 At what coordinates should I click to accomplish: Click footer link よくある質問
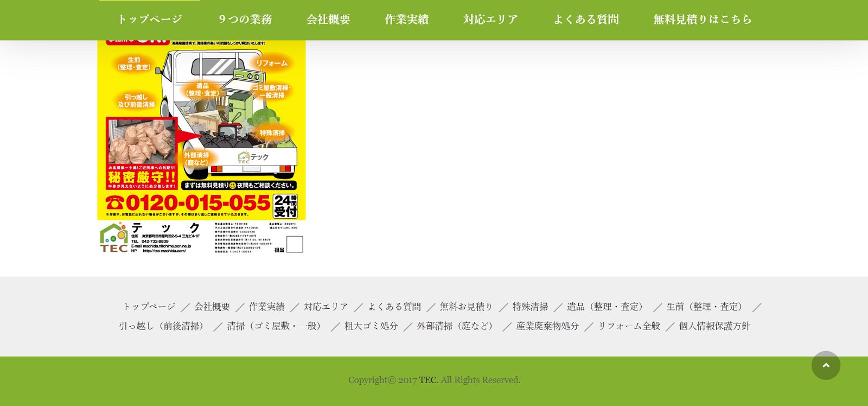coord(394,307)
